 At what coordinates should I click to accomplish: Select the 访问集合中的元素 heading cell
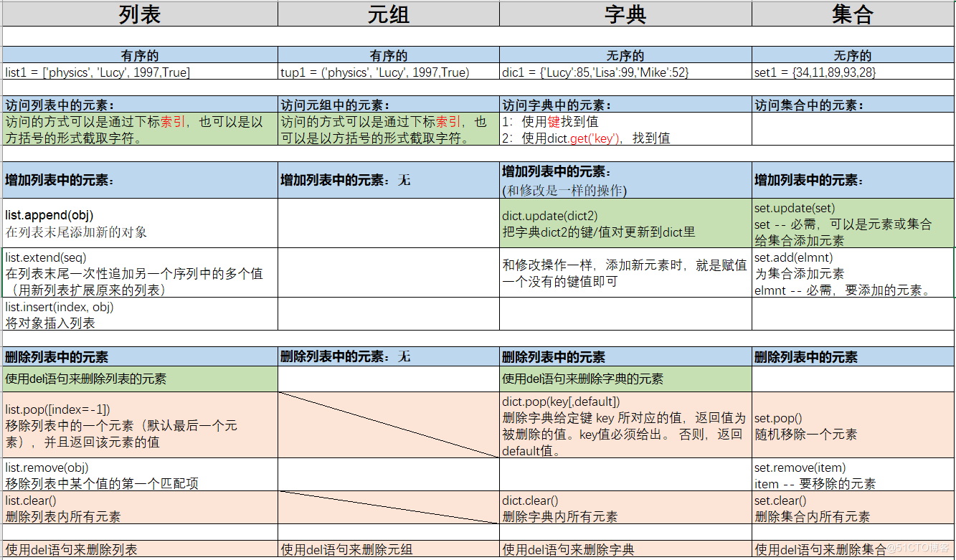tap(853, 105)
